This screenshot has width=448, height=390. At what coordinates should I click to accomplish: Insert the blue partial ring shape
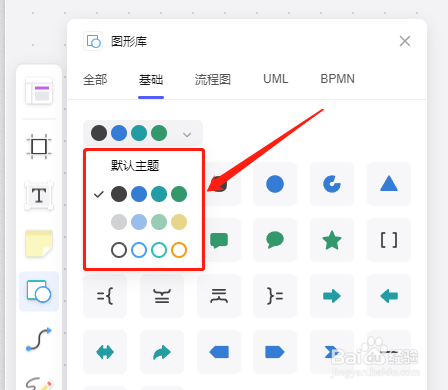pyautogui.click(x=332, y=184)
